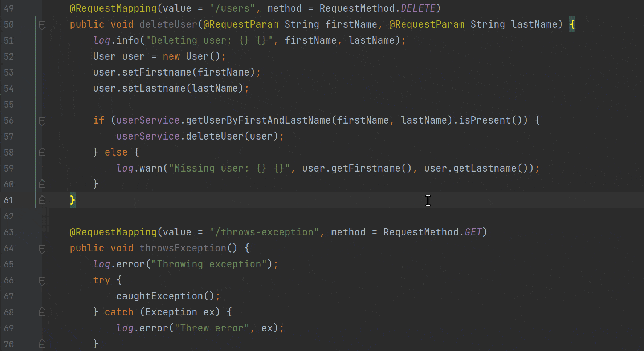Click the getUserByFirstAndLastName method call
This screenshot has height=351, width=644.
coord(258,120)
